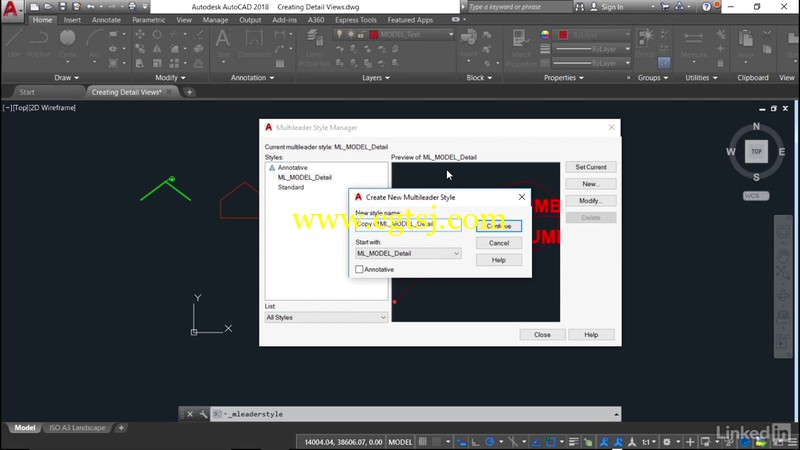The width and height of the screenshot is (800, 450).
Task: Toggle grid display in the status bar
Action: tap(422, 442)
